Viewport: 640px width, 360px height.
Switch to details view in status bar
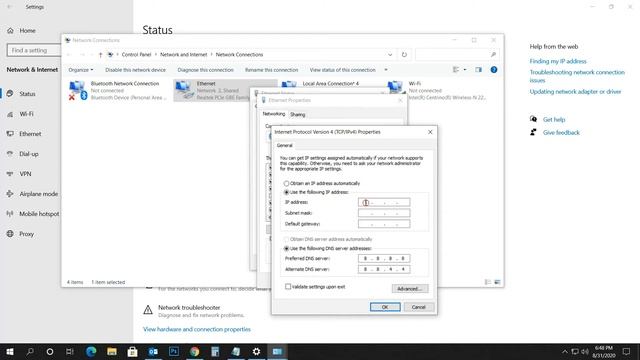(x=488, y=282)
